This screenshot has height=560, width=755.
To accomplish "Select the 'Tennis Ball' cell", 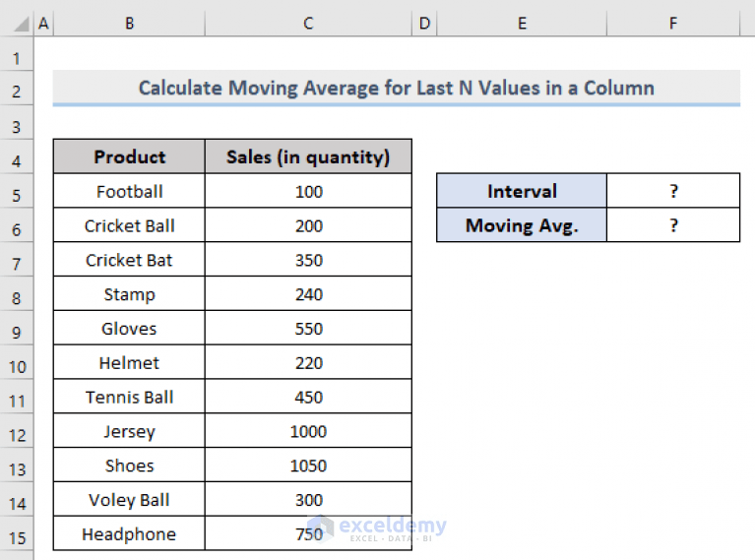I will click(x=129, y=397).
